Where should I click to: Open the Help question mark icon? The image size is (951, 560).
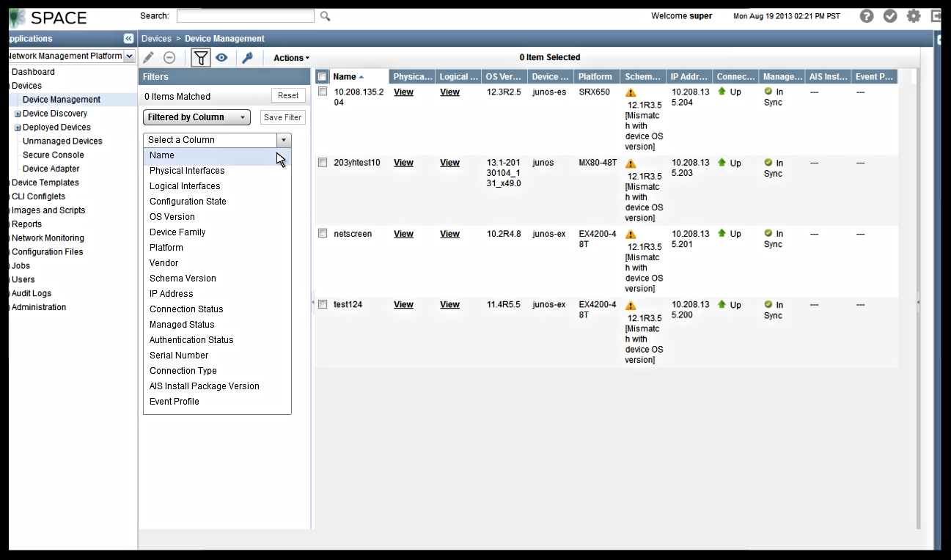click(867, 16)
